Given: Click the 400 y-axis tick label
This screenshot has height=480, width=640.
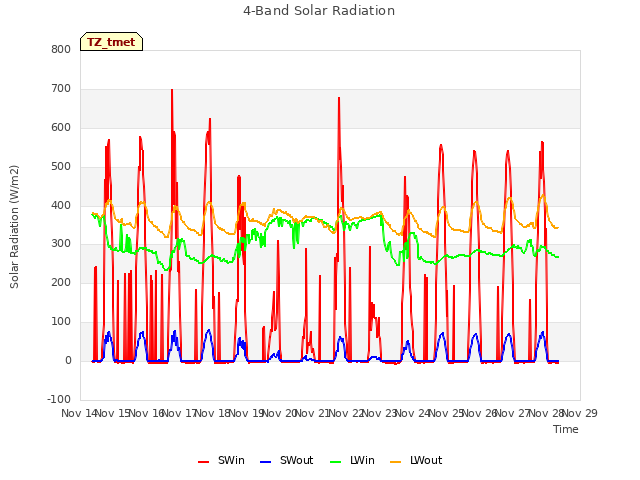Looking at the screenshot, I should point(61,205).
